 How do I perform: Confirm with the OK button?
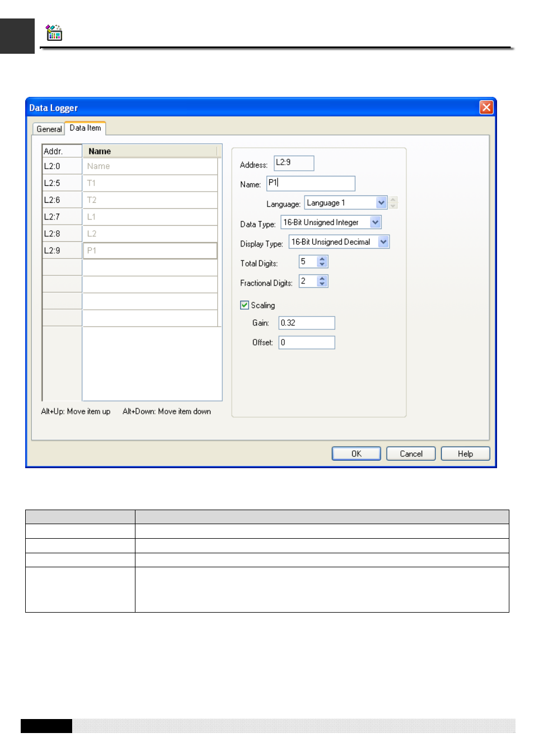coord(357,454)
